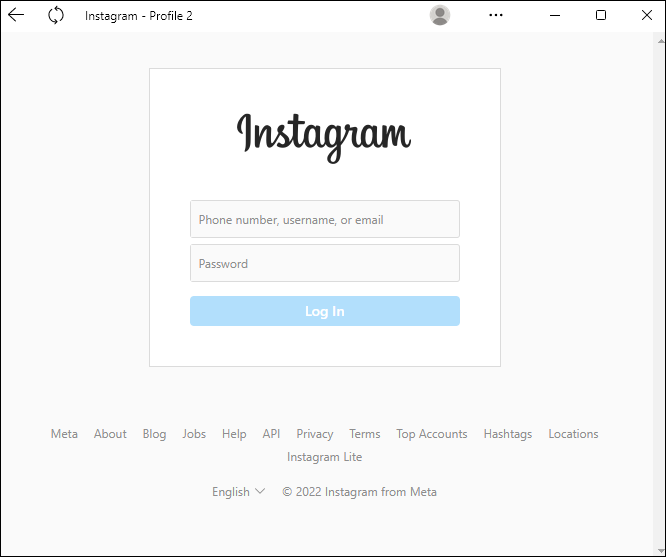Click the Log In button
666x557 pixels.
(x=325, y=311)
